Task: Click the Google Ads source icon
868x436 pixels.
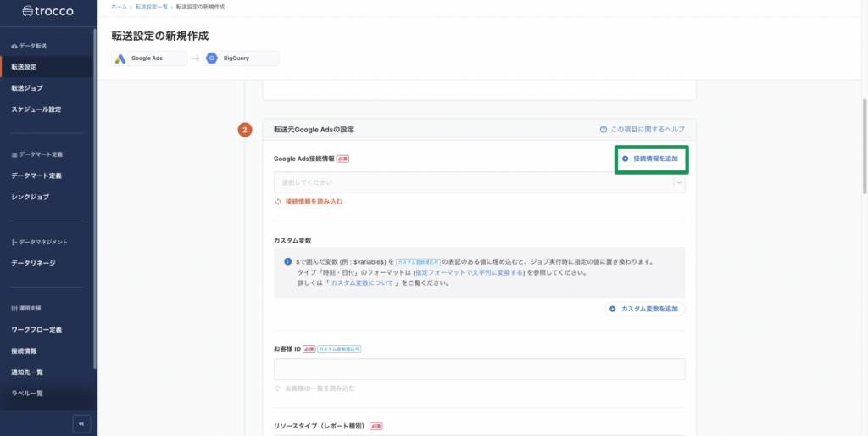Action: click(x=121, y=59)
